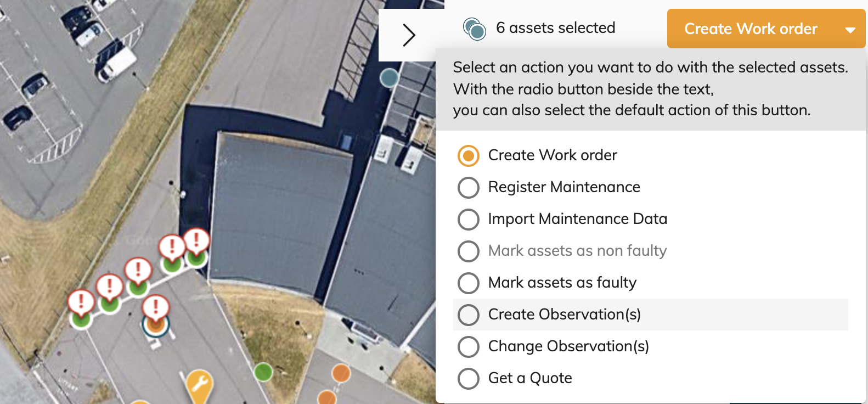Click the selected orange asset with teal ring
The height and width of the screenshot is (404, 868).
(x=155, y=325)
